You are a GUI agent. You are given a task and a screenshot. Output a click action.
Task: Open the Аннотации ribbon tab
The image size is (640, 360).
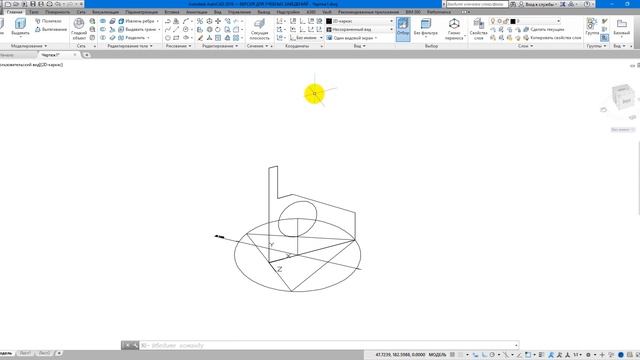tap(197, 12)
